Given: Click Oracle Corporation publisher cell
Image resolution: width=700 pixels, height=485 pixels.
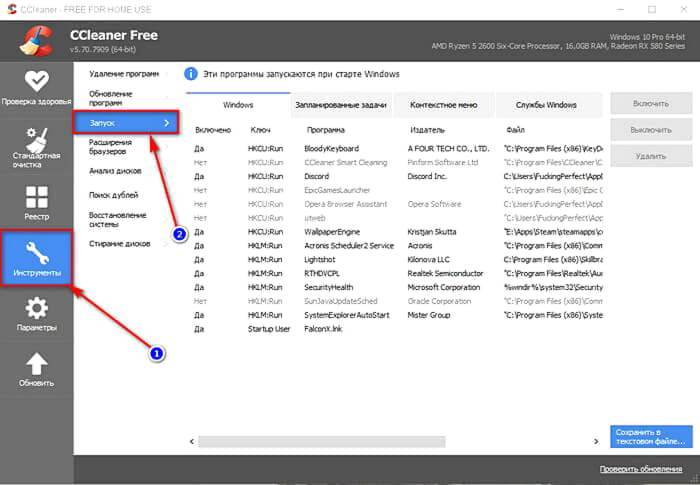Looking at the screenshot, I should (x=439, y=301).
